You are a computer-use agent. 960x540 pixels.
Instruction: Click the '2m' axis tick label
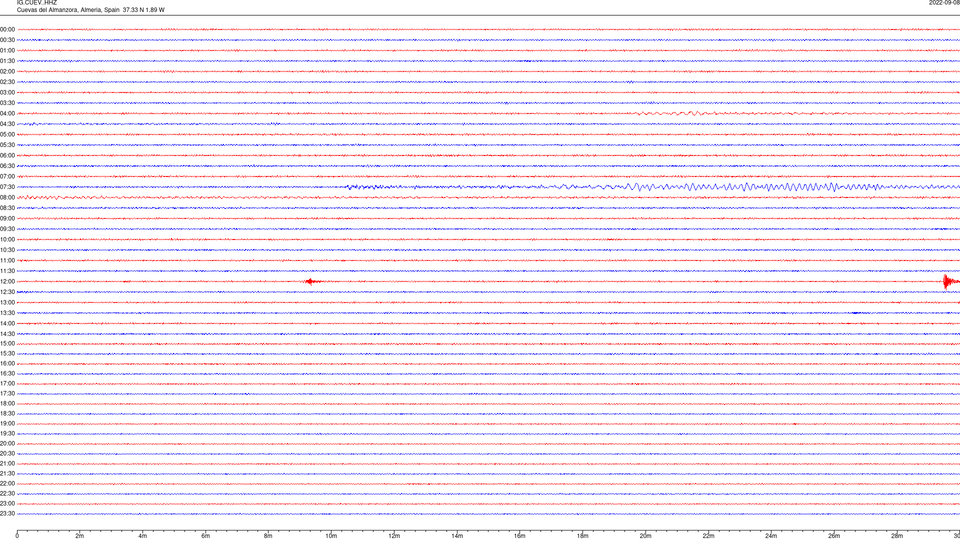tap(80, 536)
